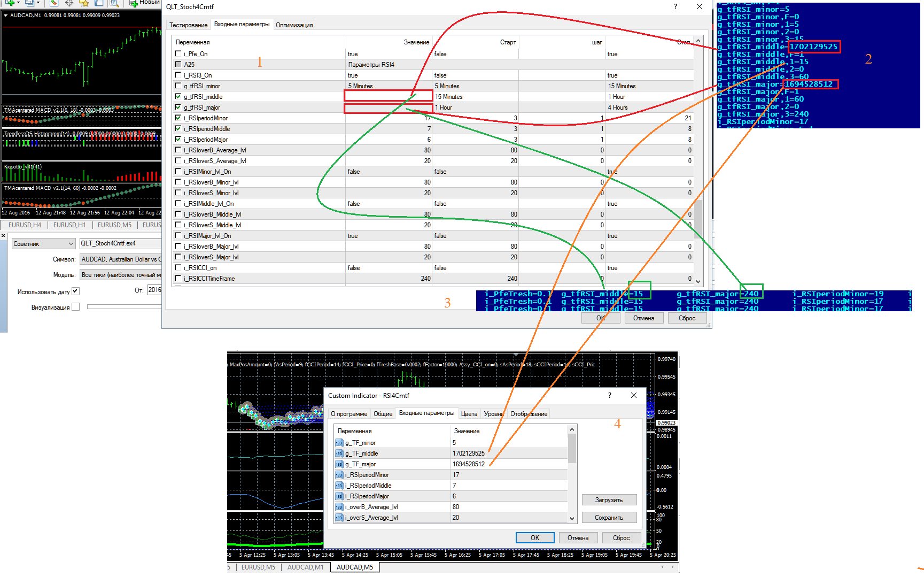Open the expert 'QLT_Stoch4Cmtf.ex4' dropdown

tap(120, 243)
